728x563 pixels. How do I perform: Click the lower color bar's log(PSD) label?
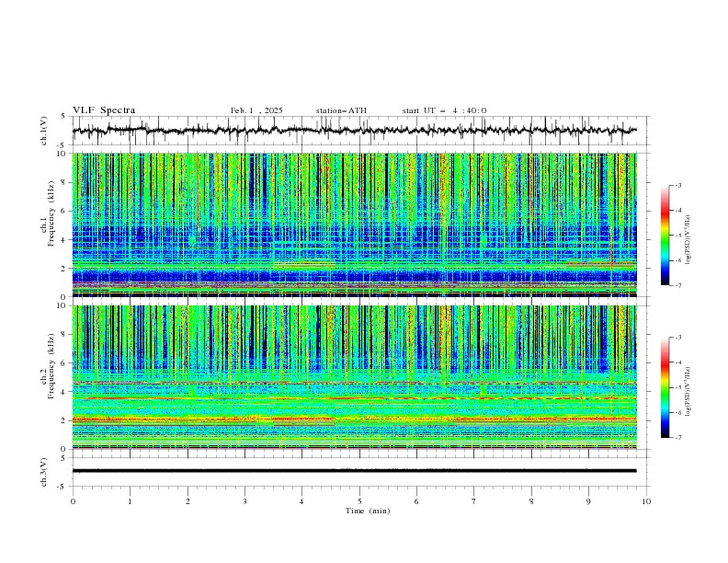click(688, 392)
